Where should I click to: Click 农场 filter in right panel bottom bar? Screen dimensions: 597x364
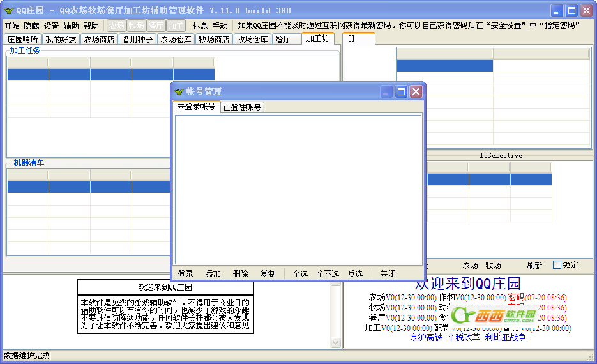point(470,265)
